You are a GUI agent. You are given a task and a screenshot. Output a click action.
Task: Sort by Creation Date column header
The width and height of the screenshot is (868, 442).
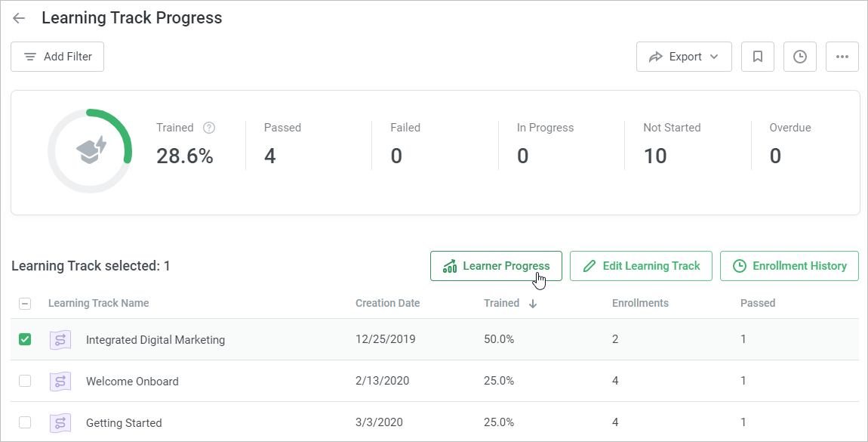pyautogui.click(x=387, y=303)
